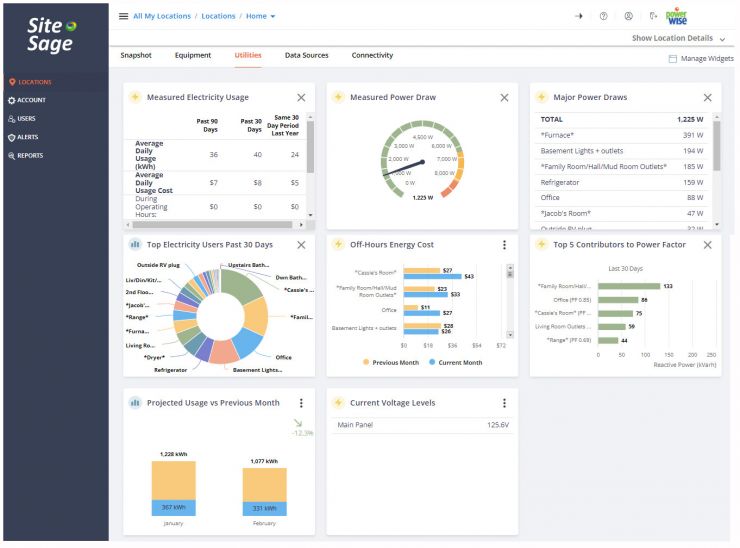Click left arrow of electricity usage horizontal scrollbar
The width and height of the screenshot is (740, 548).
(x=128, y=225)
